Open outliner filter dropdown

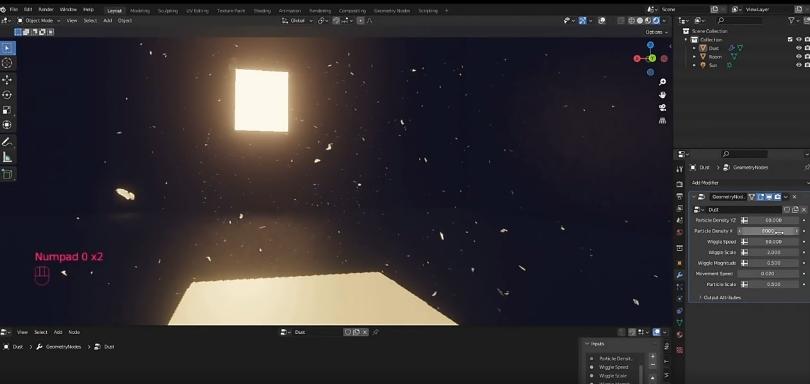[x=793, y=20]
